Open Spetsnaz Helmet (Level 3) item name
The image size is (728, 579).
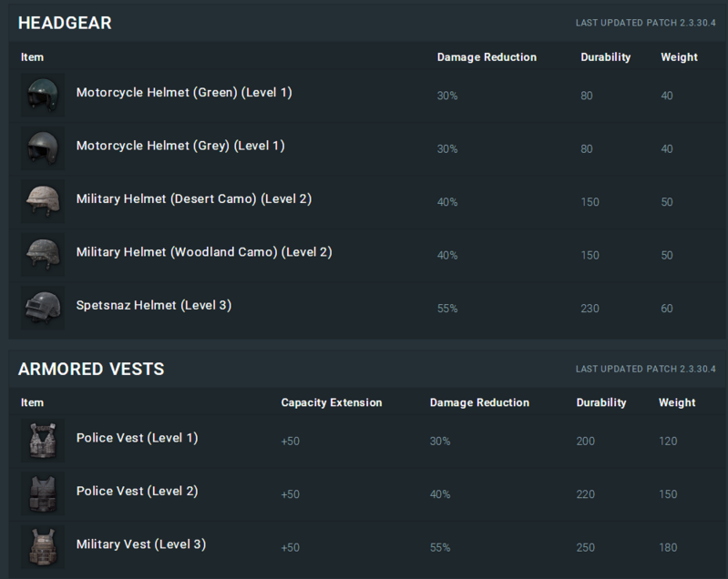click(154, 306)
